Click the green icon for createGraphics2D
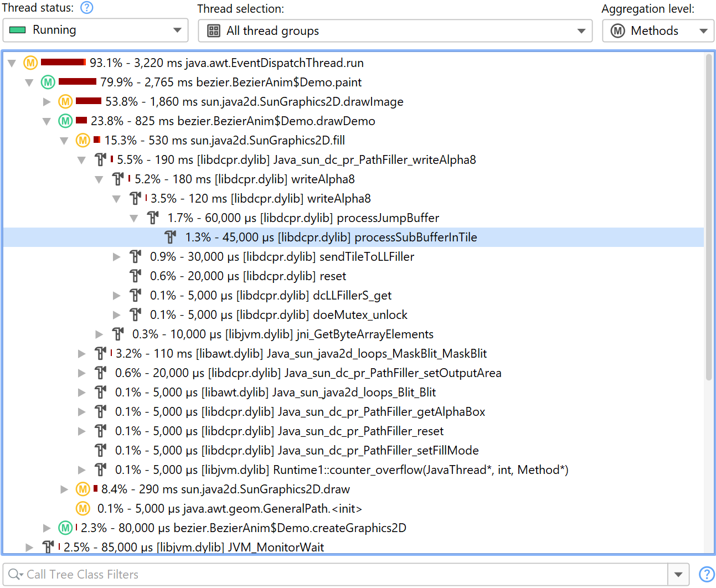This screenshot has width=716, height=588. (65, 528)
